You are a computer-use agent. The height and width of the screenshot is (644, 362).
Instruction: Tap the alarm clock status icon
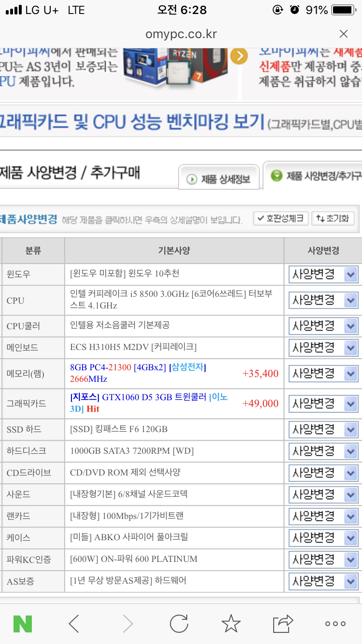[294, 10]
